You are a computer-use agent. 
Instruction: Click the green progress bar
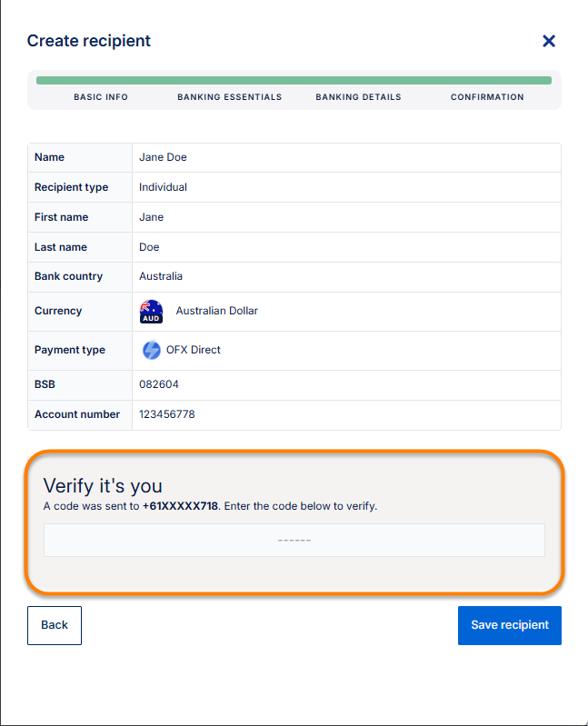click(294, 80)
